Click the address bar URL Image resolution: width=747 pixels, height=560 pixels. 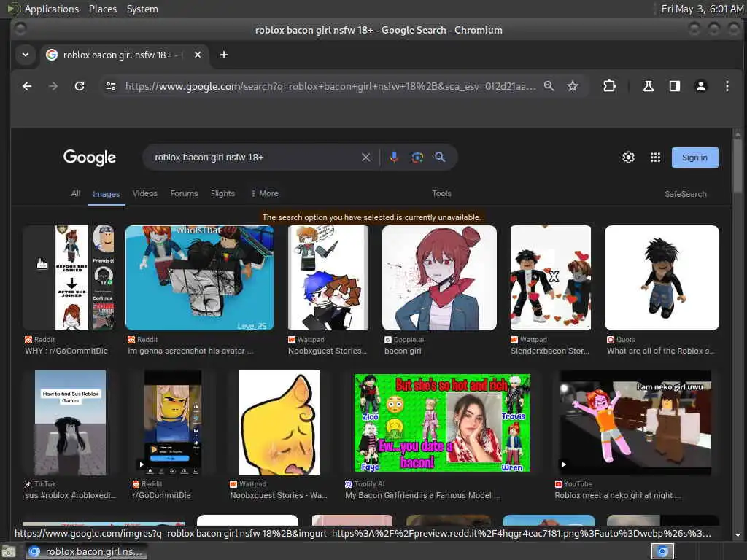pos(330,86)
